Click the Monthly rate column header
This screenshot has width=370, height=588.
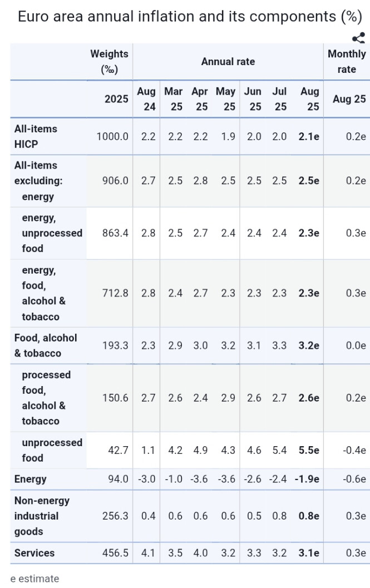[x=347, y=62]
